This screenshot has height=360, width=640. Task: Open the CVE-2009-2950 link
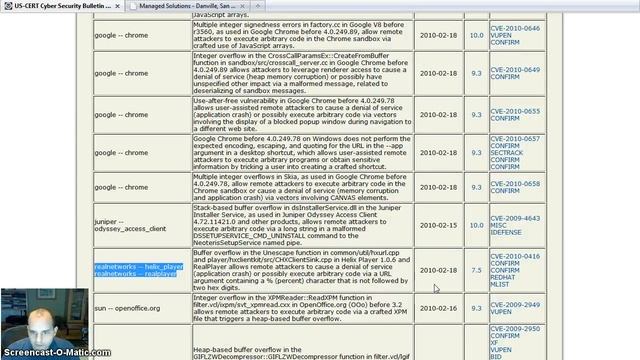pyautogui.click(x=515, y=329)
